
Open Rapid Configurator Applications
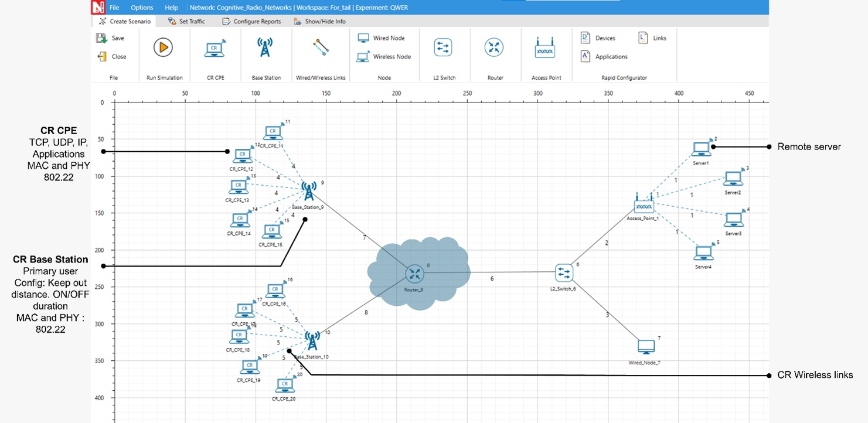pos(604,57)
